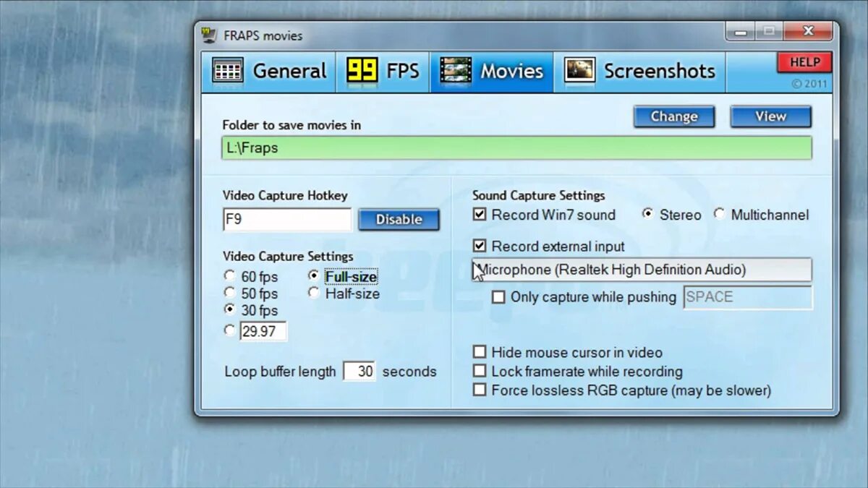Click Change to pick a new movies folder
The image size is (868, 488).
pyautogui.click(x=673, y=116)
